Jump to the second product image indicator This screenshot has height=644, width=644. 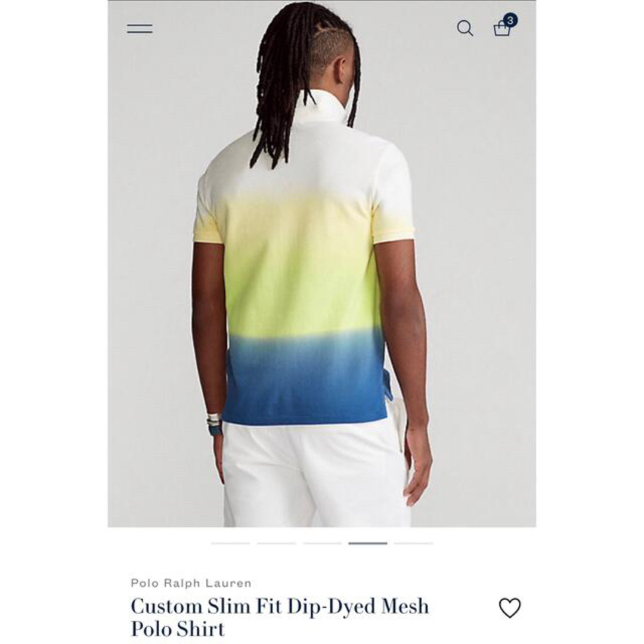coord(277,543)
